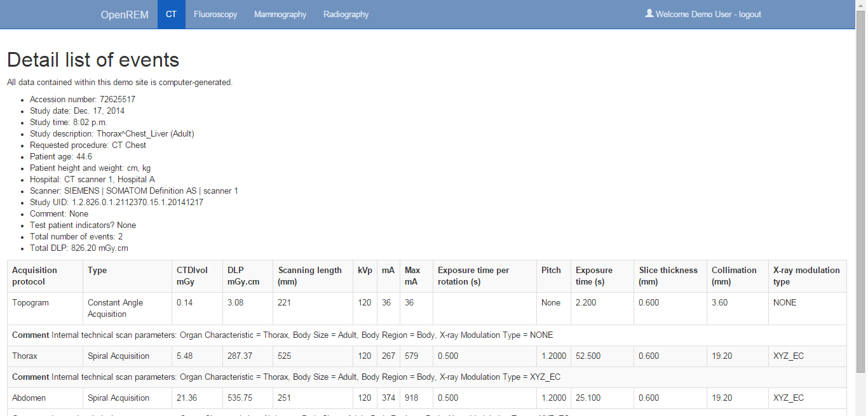Click the Constant Angle Acquisition type cell

click(115, 309)
